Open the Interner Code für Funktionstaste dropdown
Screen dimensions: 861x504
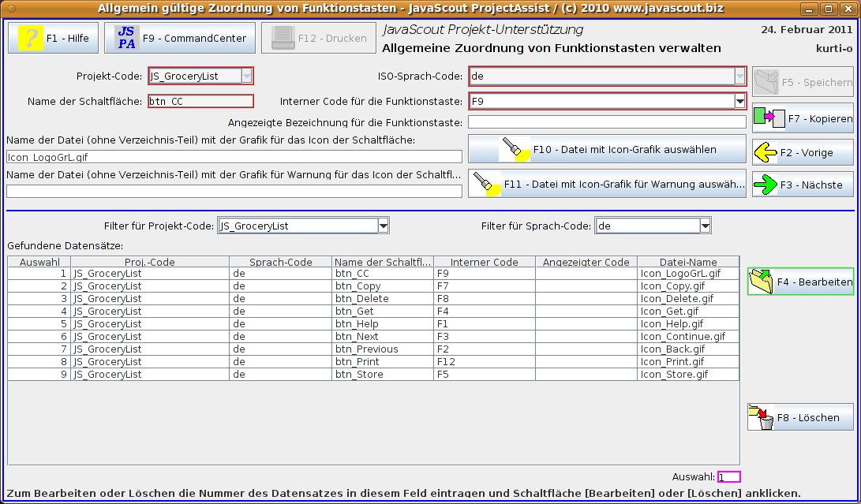[739, 101]
